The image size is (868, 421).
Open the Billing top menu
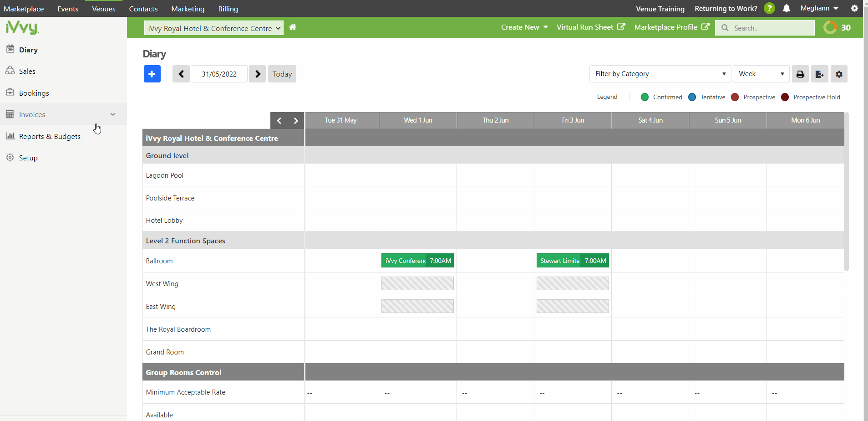click(228, 9)
